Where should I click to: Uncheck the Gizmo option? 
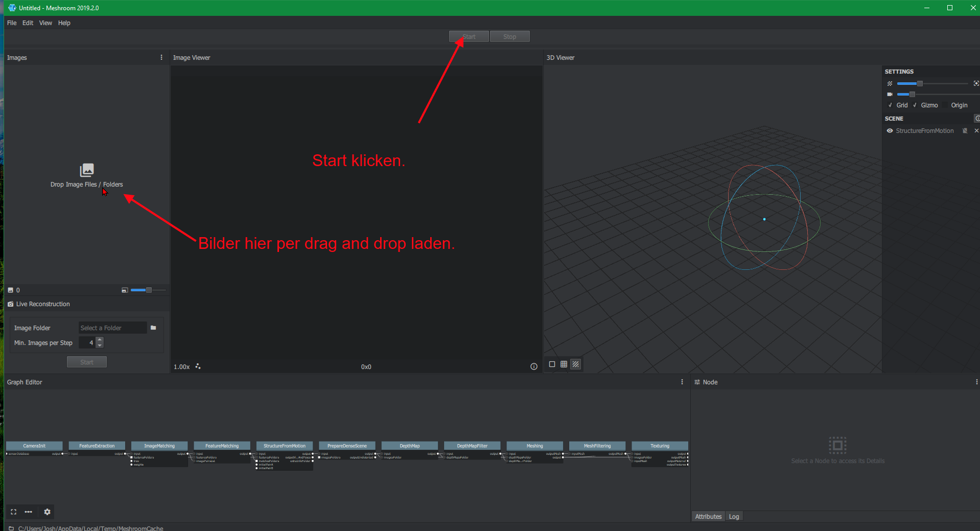pos(915,105)
